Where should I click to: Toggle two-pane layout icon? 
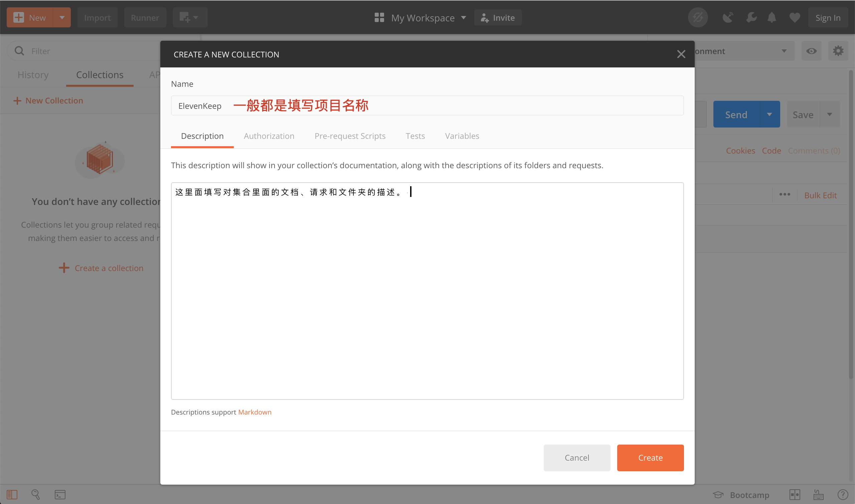pos(795,495)
